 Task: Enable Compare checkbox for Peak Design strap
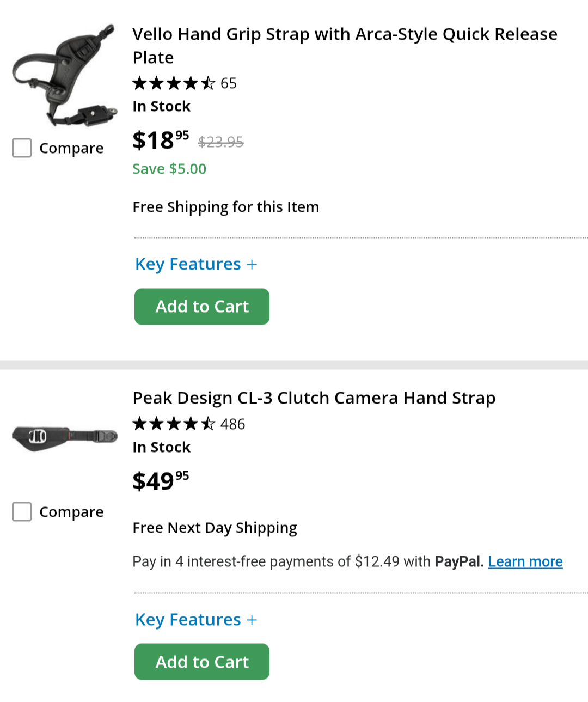click(x=22, y=511)
